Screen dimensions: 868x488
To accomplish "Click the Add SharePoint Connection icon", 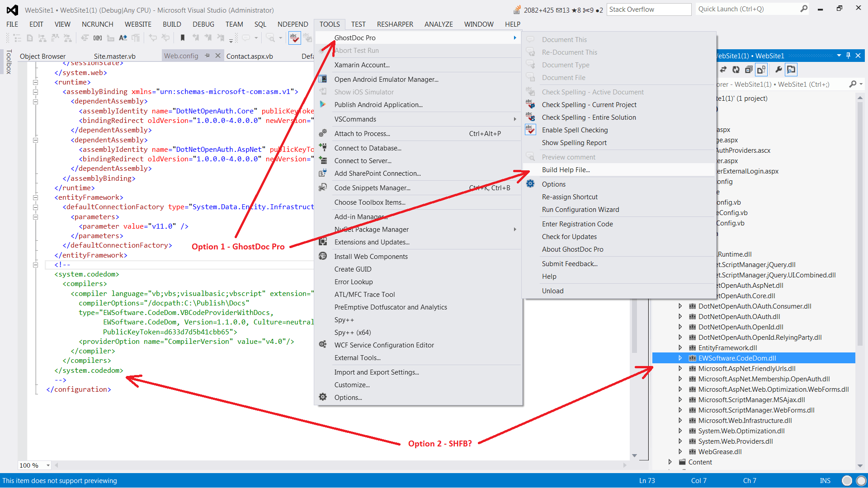I will (x=323, y=173).
